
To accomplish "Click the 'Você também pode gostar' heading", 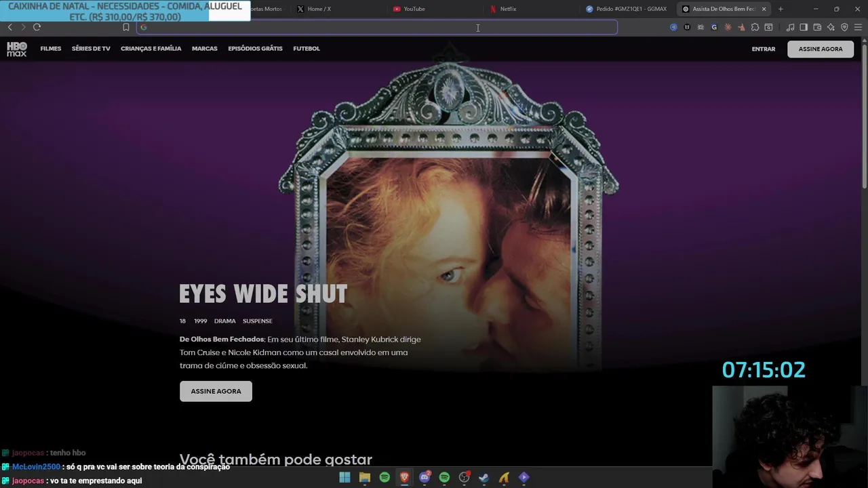I will (276, 460).
